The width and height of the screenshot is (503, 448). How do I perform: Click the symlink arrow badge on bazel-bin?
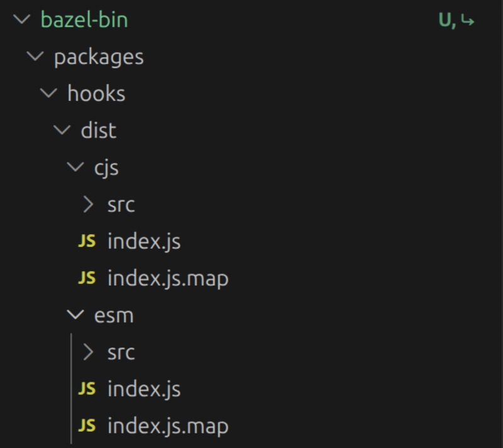(x=467, y=21)
